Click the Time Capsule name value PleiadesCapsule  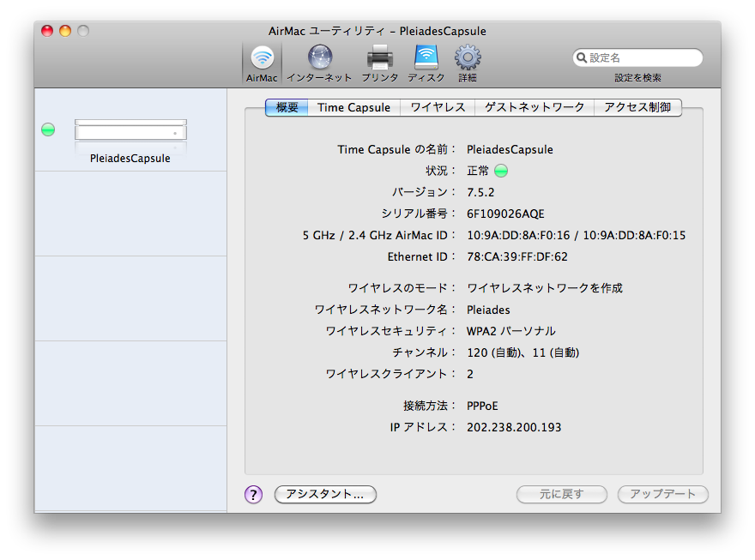pyautogui.click(x=510, y=149)
